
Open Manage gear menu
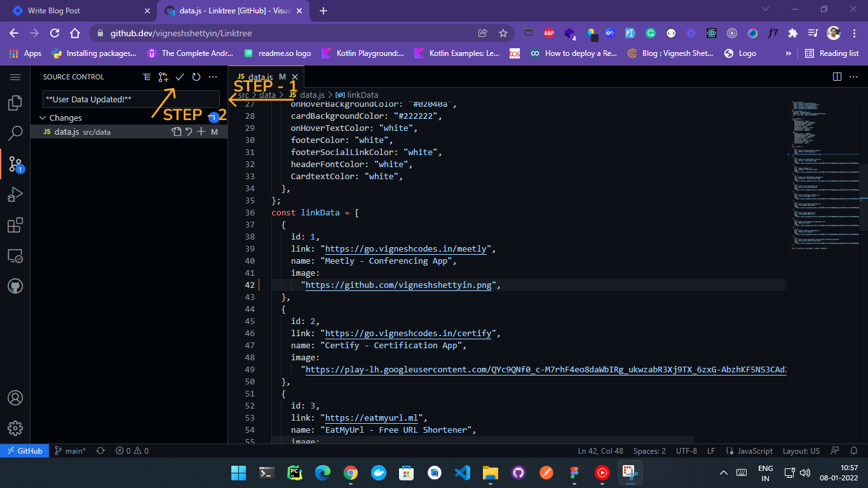15,428
